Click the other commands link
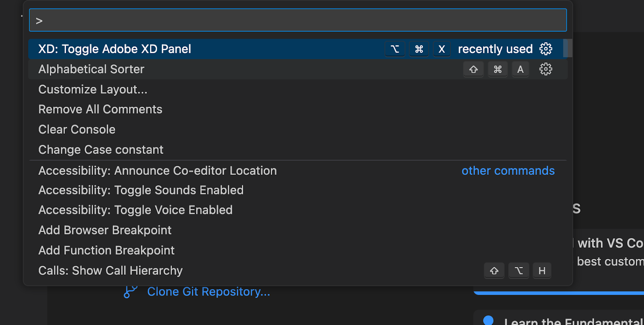644x325 pixels. (x=508, y=170)
